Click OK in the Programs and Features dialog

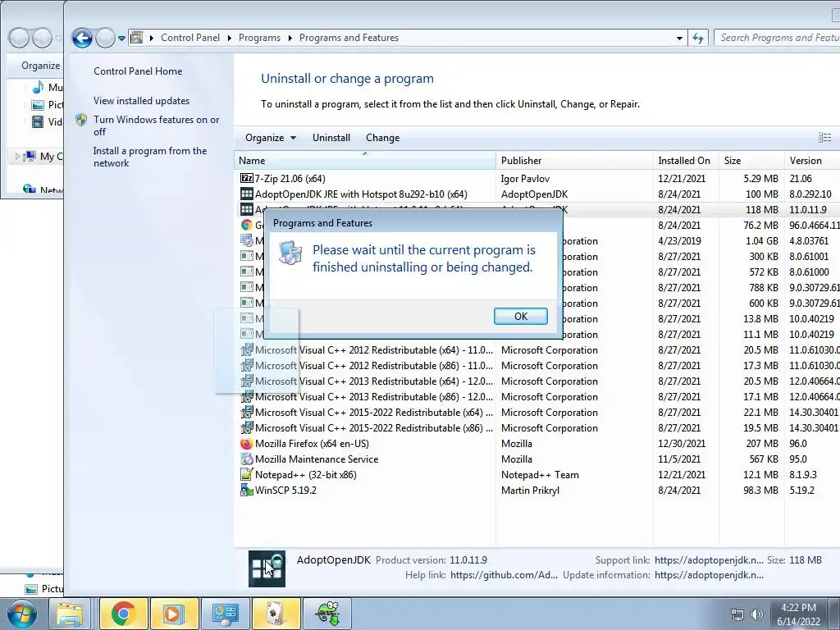point(520,316)
